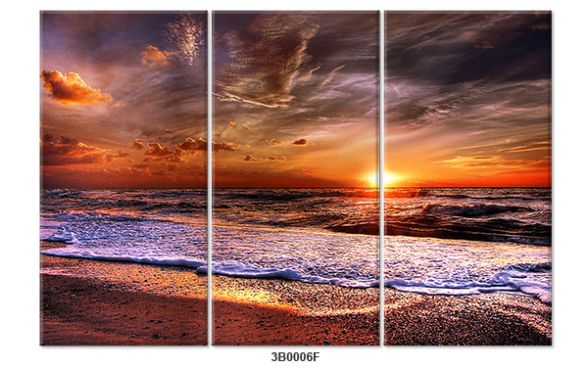This screenshot has height=369, width=588.
Task: Click the reddish sand at bottom of left panel
Action: (123, 315)
